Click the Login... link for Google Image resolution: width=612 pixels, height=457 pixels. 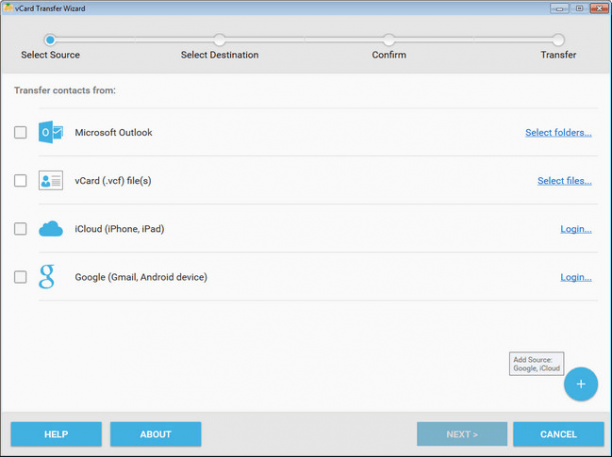[576, 277]
